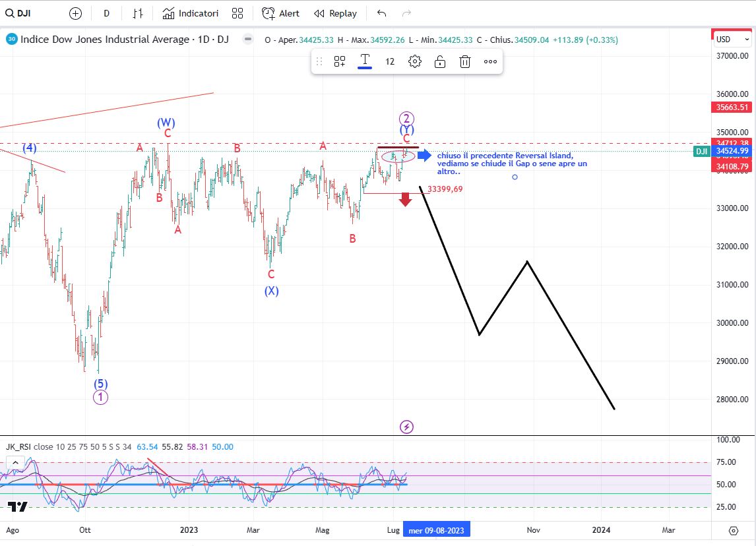Image resolution: width=756 pixels, height=546 pixels.
Task: Undo the last chart action
Action: click(381, 13)
